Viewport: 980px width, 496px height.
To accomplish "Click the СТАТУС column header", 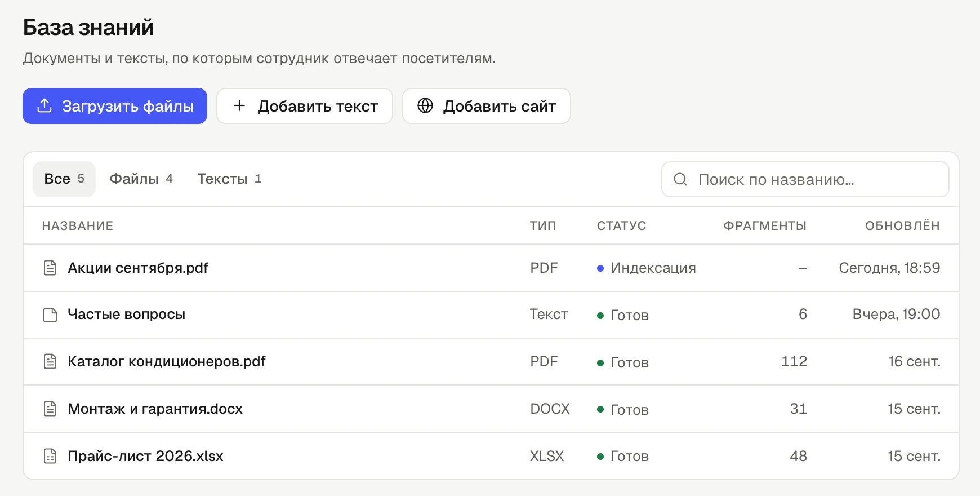I will click(621, 225).
